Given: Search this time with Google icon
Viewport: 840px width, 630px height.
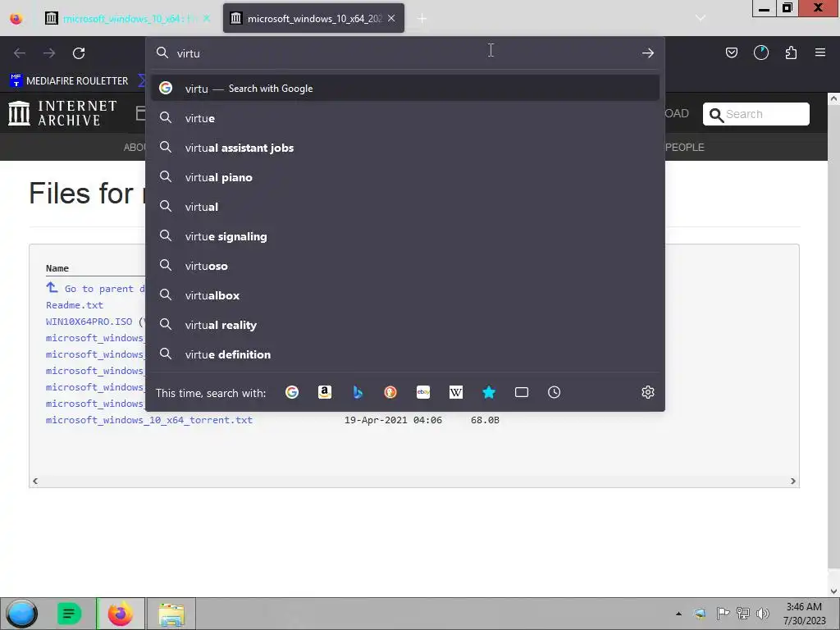Looking at the screenshot, I should point(292,392).
